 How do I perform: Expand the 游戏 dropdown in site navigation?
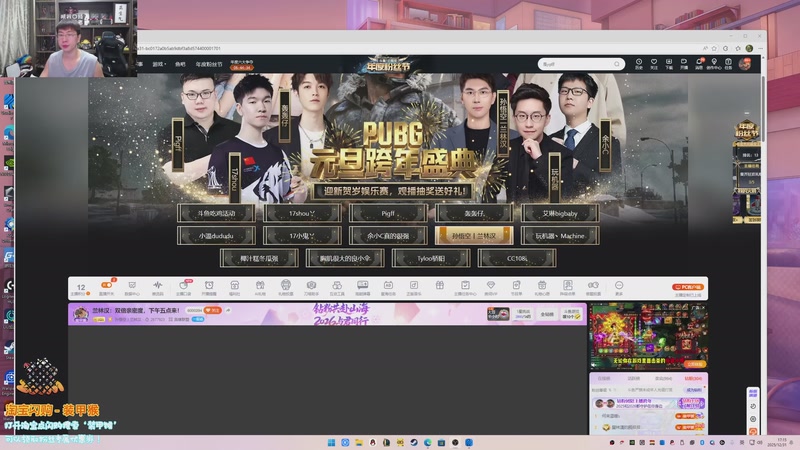[x=159, y=64]
